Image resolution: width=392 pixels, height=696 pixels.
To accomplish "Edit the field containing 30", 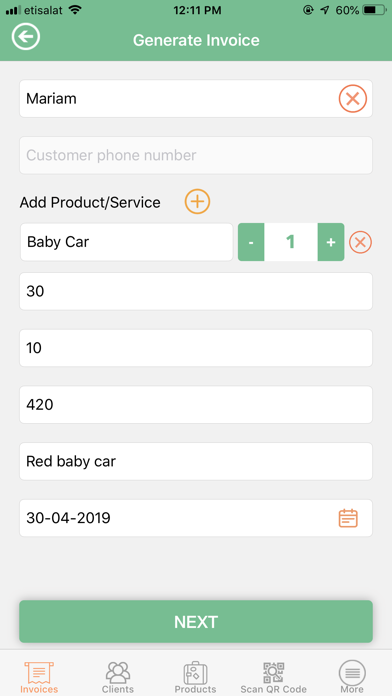I will (x=196, y=291).
